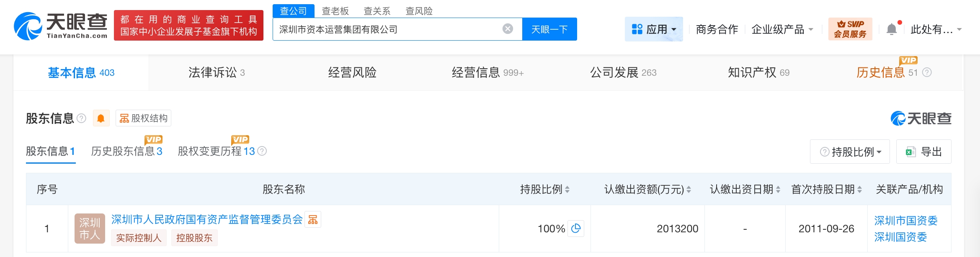Click the TianYanCha logo
Viewport: 980px width, 257px height.
[61, 26]
